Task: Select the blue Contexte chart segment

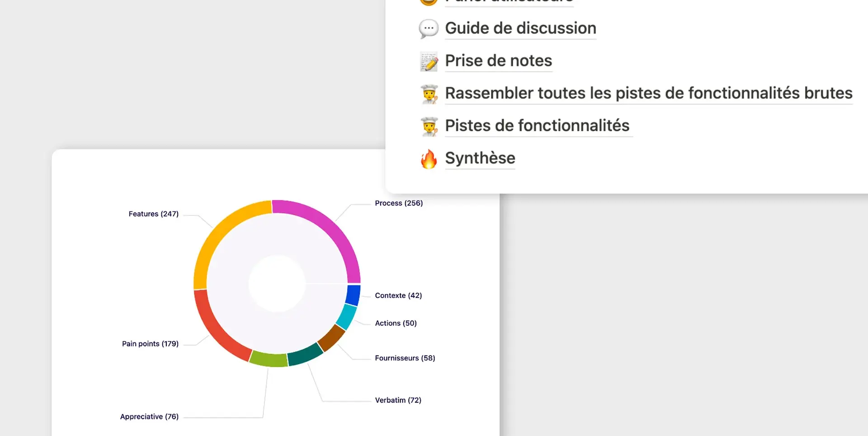Action: [x=353, y=295]
